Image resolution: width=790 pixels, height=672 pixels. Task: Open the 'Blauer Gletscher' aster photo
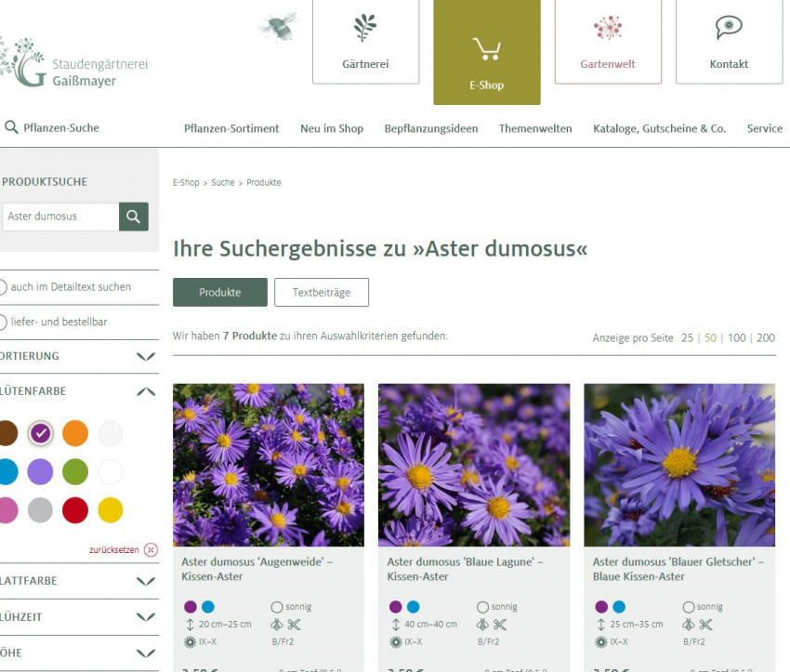tap(679, 465)
